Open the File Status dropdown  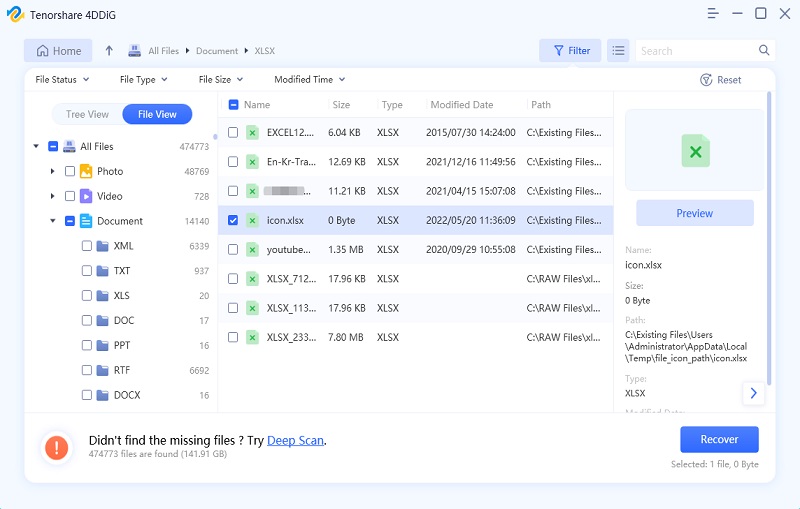click(x=62, y=80)
